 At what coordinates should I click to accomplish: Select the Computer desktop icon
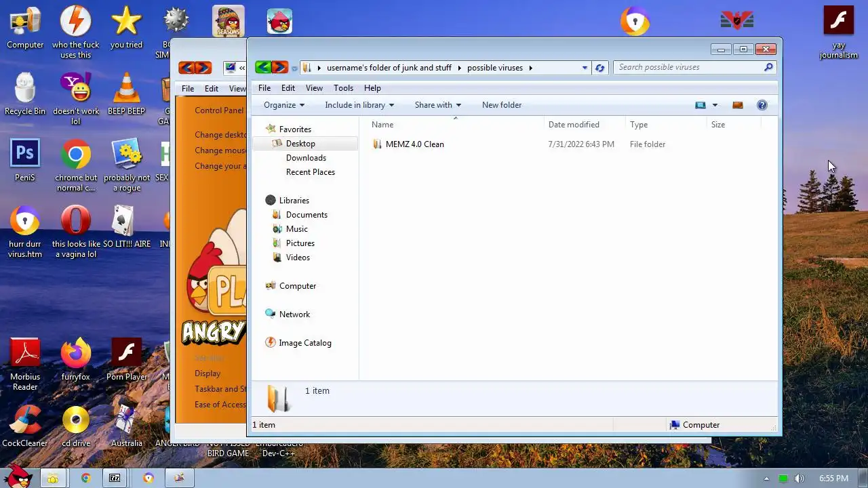[x=25, y=28]
